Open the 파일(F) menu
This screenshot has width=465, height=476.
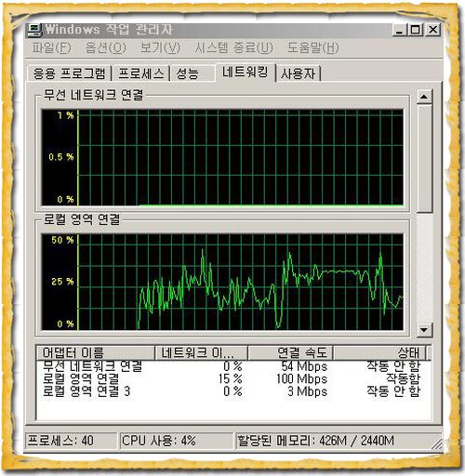(51, 47)
